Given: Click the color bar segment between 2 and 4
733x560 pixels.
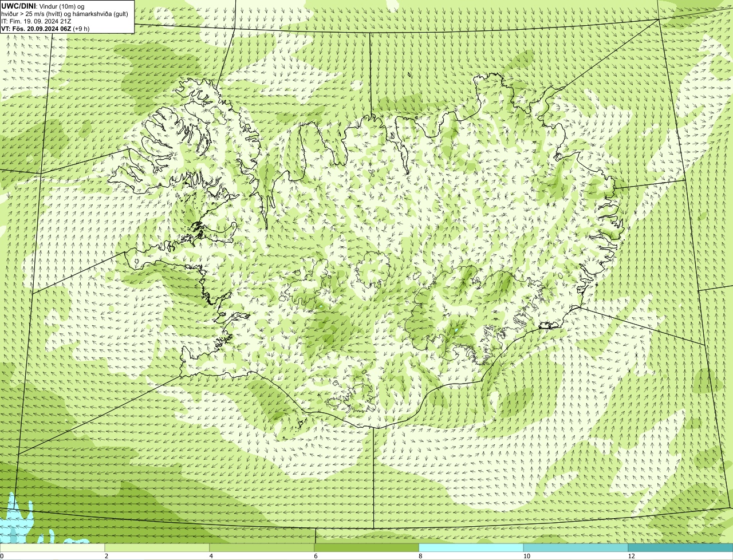Looking at the screenshot, I should (x=157, y=548).
